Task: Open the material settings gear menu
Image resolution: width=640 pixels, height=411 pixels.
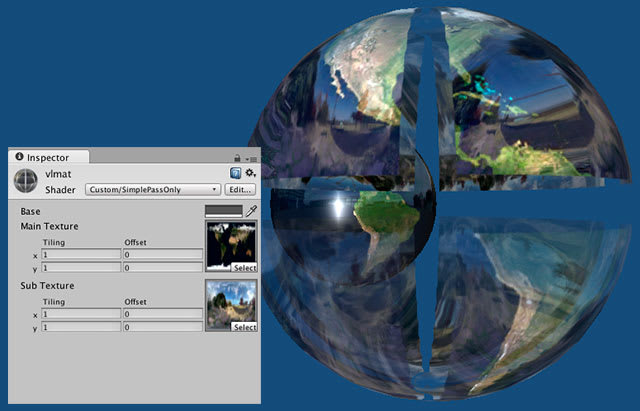Action: click(x=250, y=173)
